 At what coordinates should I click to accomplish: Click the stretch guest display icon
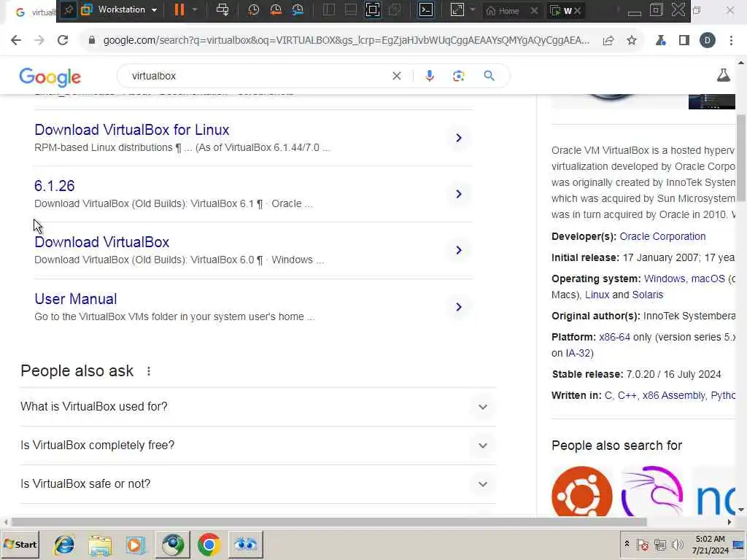(x=457, y=10)
